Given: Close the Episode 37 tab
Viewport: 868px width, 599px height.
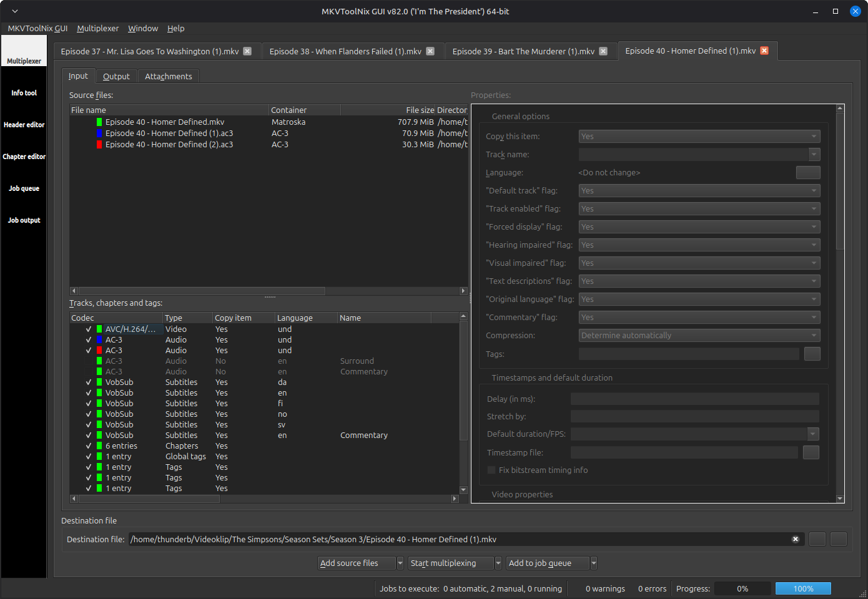Looking at the screenshot, I should click(x=247, y=51).
